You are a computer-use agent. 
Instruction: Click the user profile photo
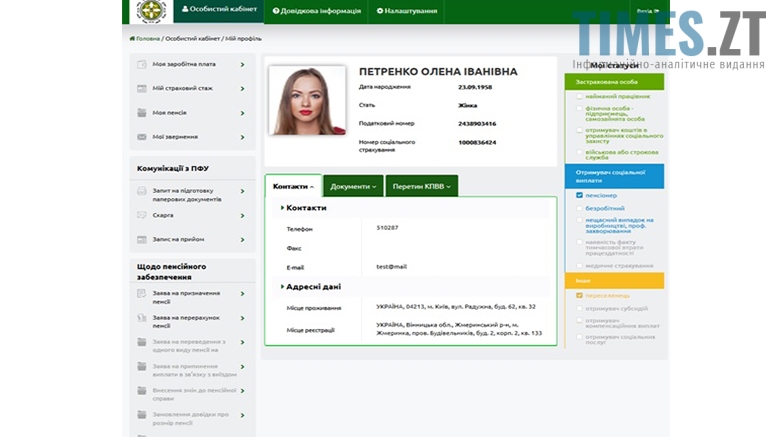[306, 101]
